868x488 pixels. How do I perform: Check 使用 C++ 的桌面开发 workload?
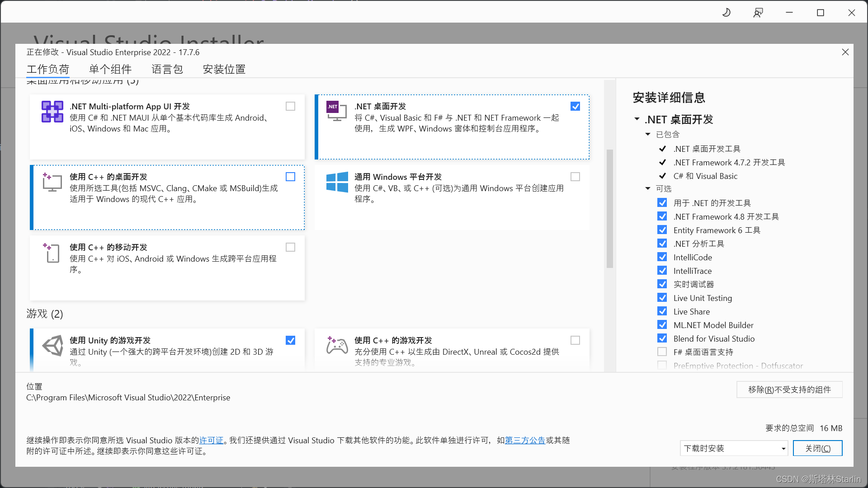click(x=291, y=177)
